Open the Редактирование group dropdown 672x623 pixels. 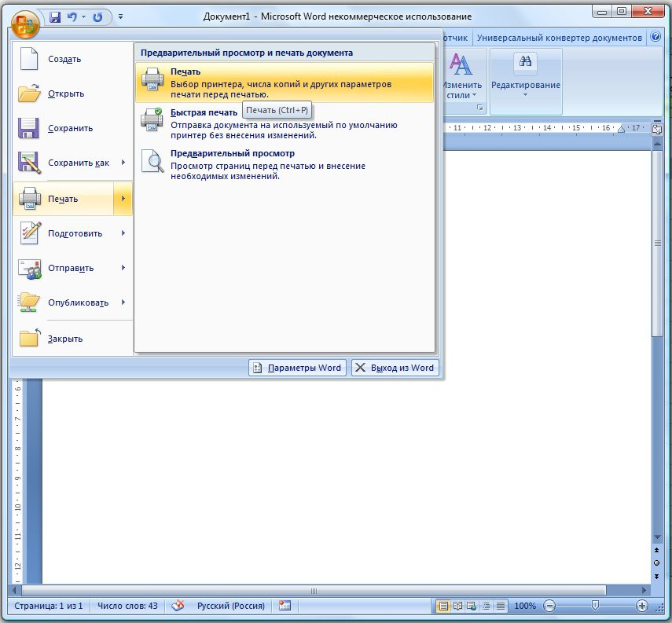[526, 82]
